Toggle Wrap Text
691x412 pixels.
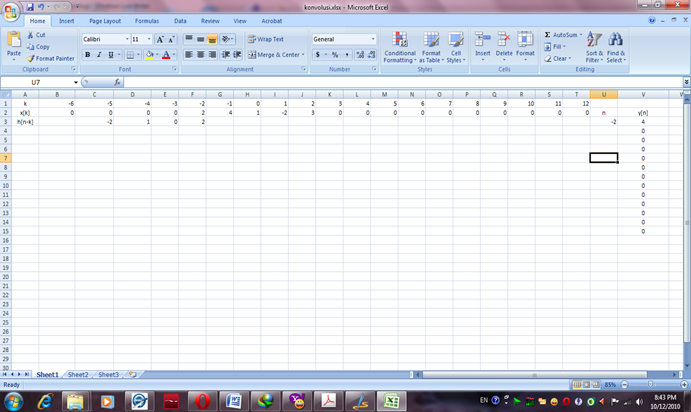pos(266,39)
